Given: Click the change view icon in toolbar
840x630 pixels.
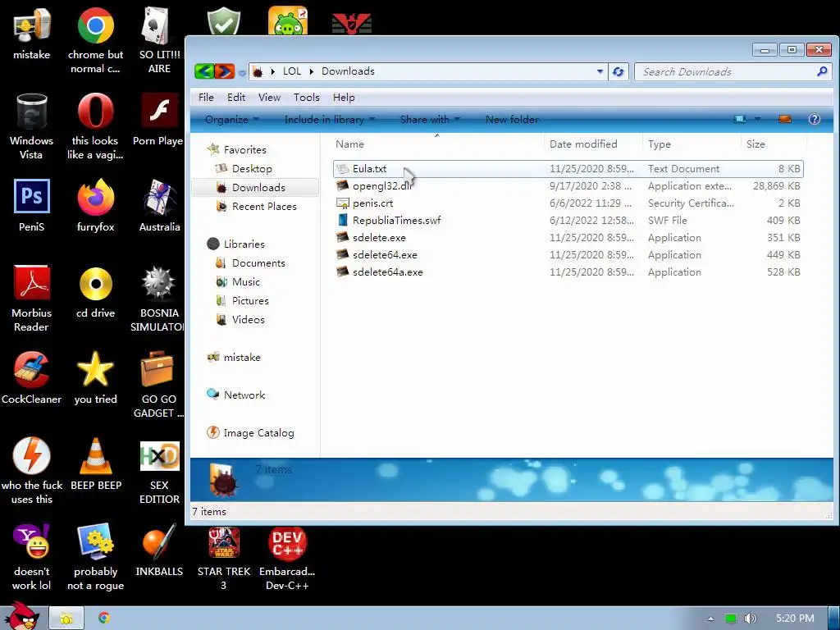Looking at the screenshot, I should pyautogui.click(x=740, y=119).
